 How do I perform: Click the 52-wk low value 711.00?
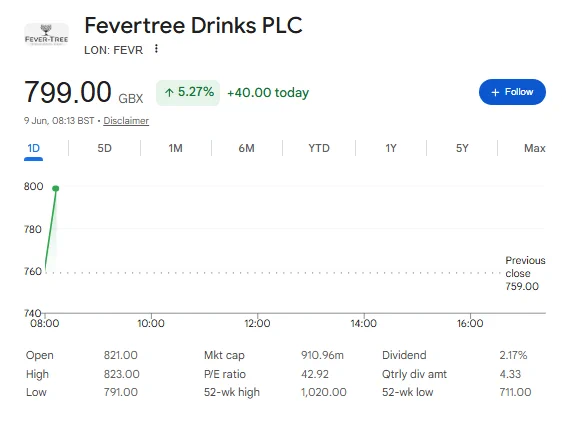click(515, 392)
